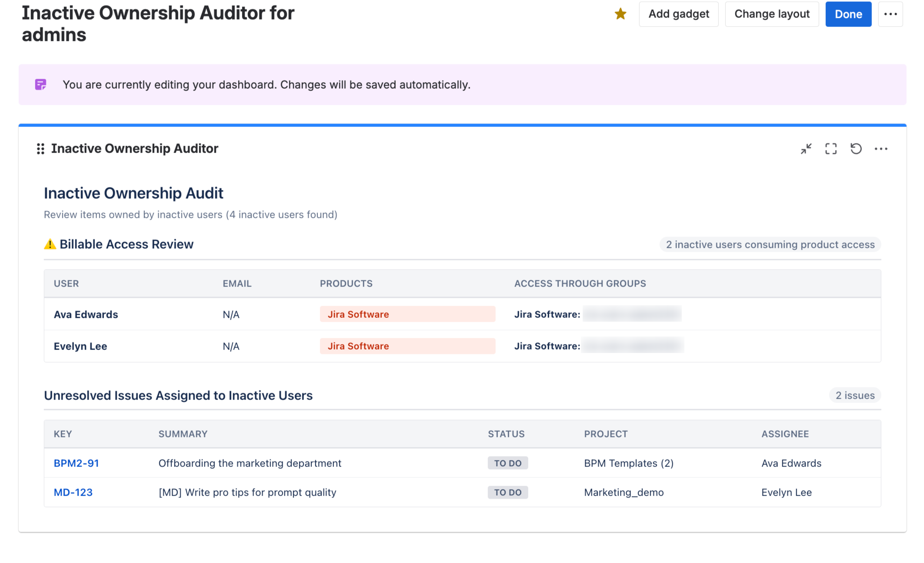Click the purple edit note icon
The width and height of the screenshot is (924, 563).
[x=40, y=84]
